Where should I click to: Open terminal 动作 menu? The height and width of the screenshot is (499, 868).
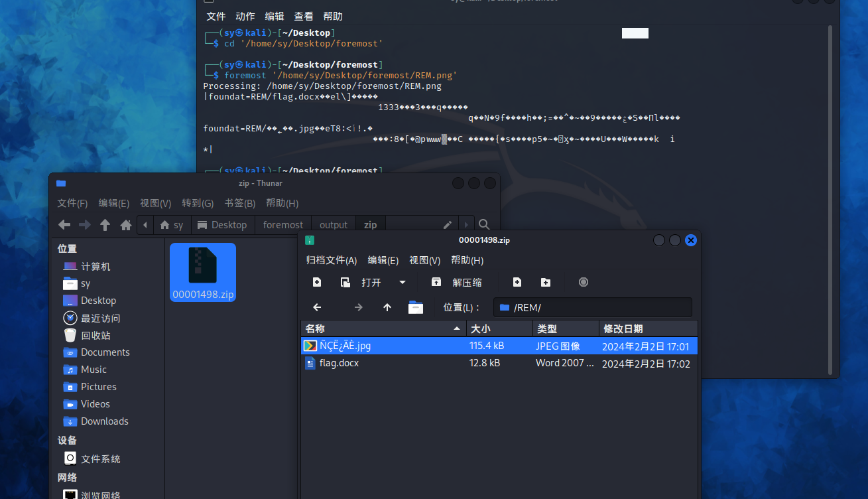click(245, 16)
